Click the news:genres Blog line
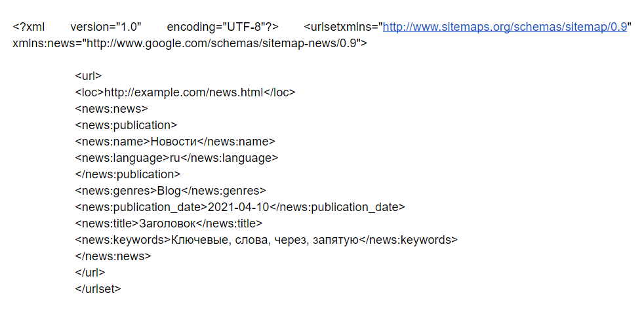Screen dimensions: 644x310 coord(171,191)
